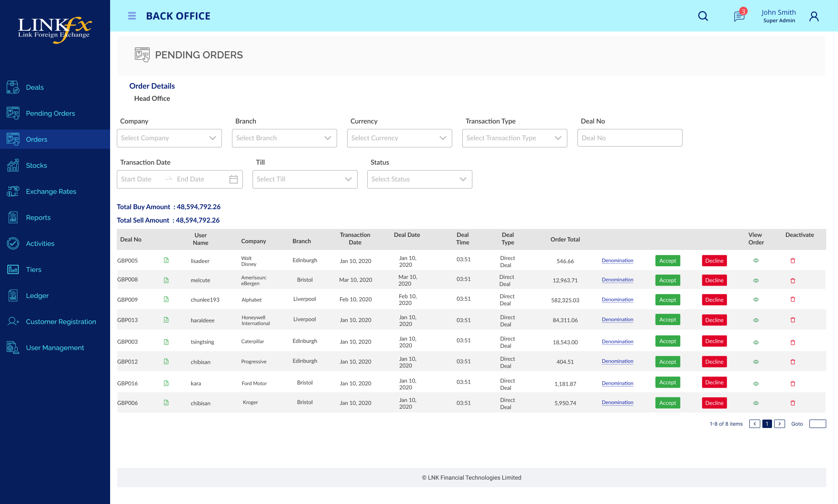Delete order GBP016 with trash icon
The width and height of the screenshot is (838, 504).
[x=793, y=384]
